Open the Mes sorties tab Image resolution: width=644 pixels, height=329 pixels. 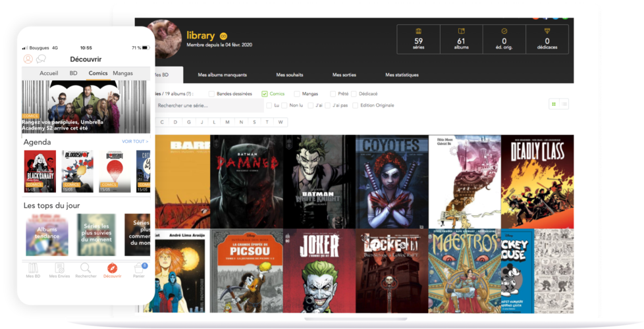click(x=344, y=74)
